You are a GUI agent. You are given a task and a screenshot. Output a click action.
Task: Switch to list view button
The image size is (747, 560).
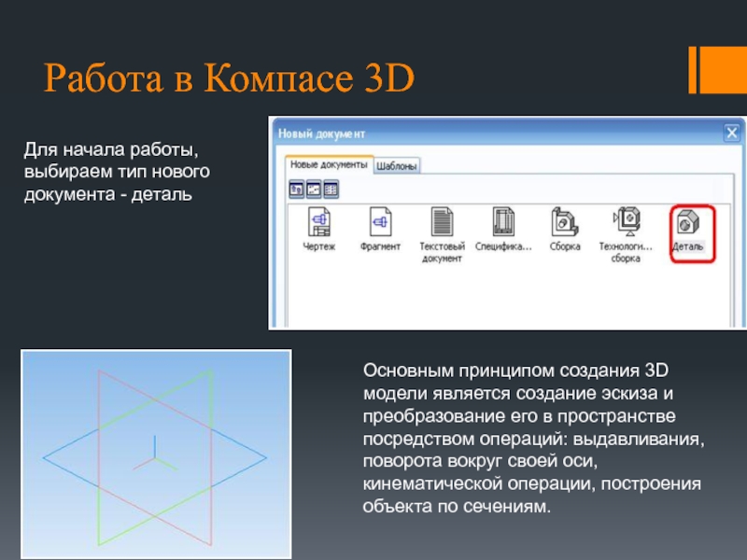point(331,189)
